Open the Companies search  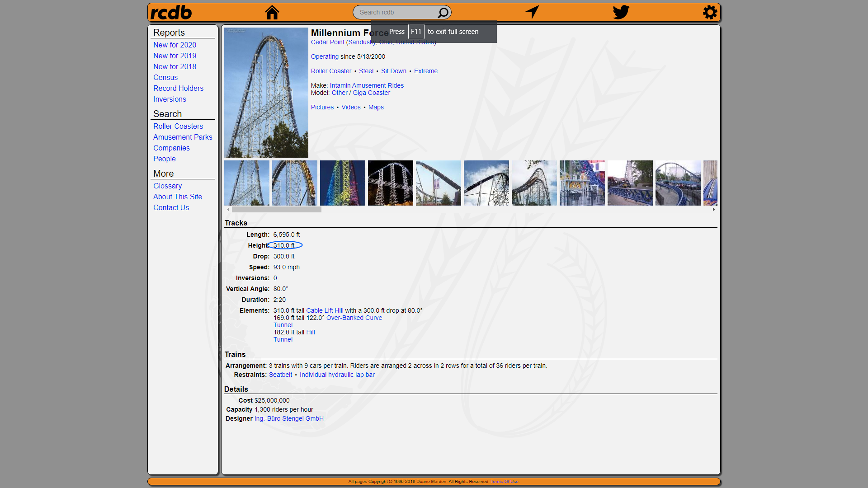pyautogui.click(x=171, y=148)
